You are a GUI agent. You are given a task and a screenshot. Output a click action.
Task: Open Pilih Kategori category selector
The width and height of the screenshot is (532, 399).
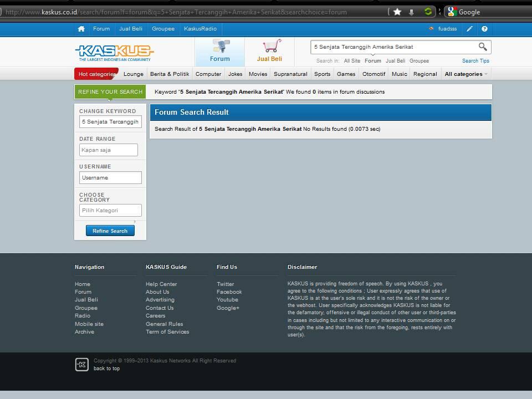pyautogui.click(x=110, y=211)
